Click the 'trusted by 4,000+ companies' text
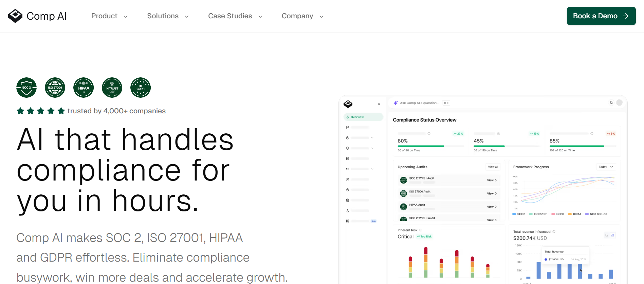Image resolution: width=644 pixels, height=284 pixels. click(116, 111)
